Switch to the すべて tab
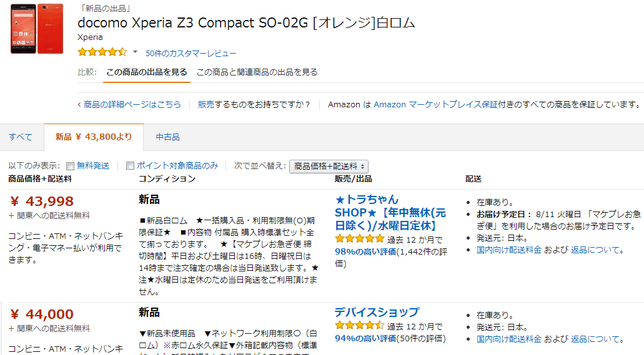Viewport: 644px width, 355px height. (x=21, y=137)
